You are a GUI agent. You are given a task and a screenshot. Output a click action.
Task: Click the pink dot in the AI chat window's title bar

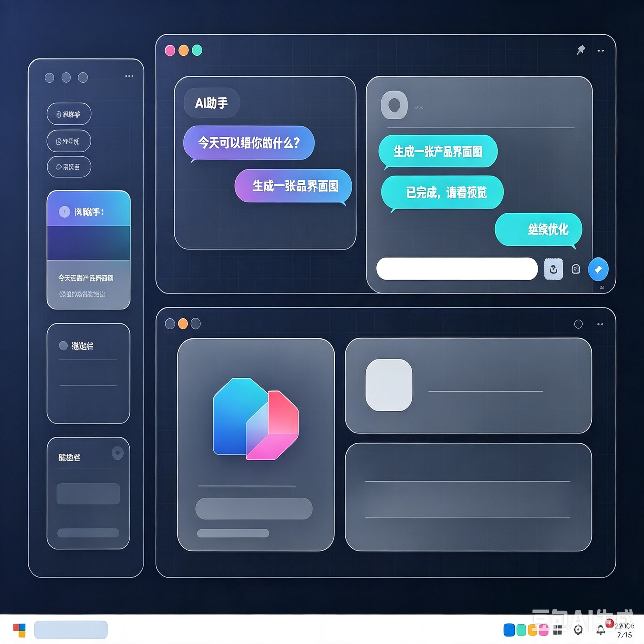[x=170, y=50]
